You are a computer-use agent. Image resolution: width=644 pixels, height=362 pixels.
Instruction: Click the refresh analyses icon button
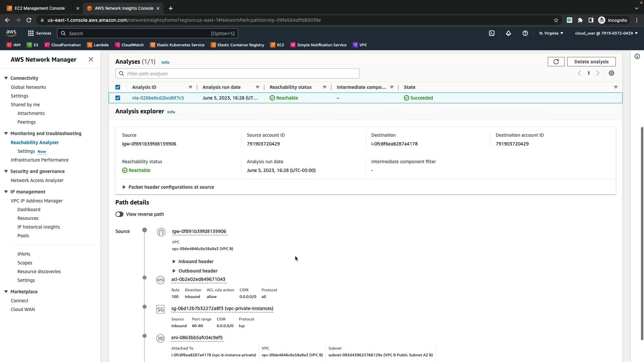(556, 62)
